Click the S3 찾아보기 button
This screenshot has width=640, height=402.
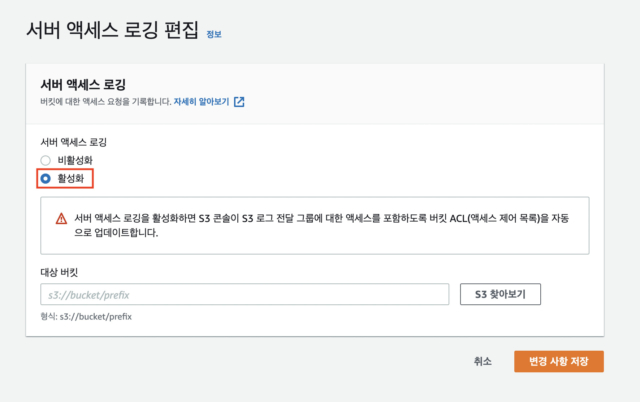point(500,294)
